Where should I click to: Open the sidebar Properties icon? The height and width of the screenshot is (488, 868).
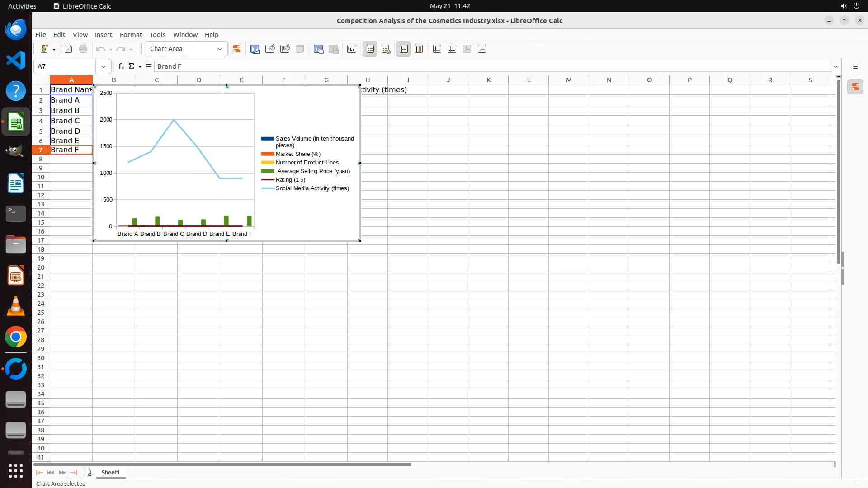tap(855, 87)
